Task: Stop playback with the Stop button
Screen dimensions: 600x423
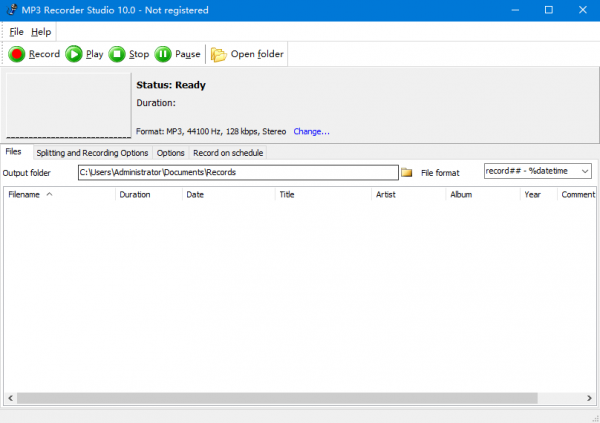Action: coord(129,54)
